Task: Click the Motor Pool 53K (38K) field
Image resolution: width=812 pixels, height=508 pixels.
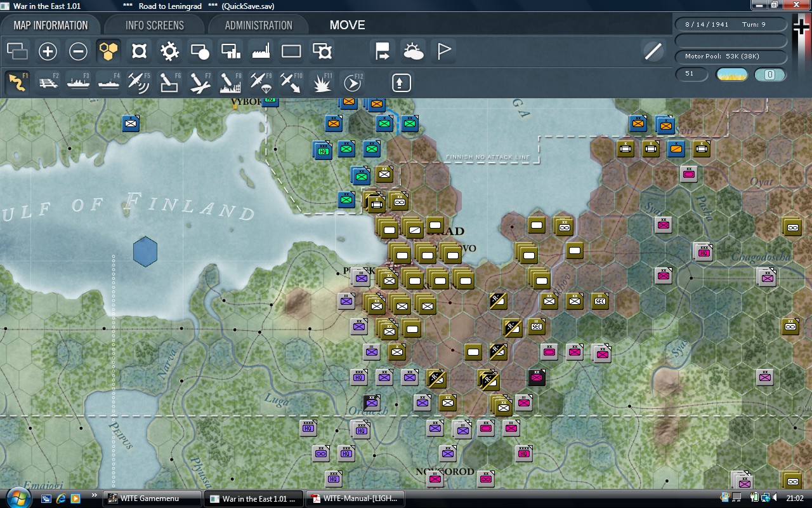Action: click(730, 57)
